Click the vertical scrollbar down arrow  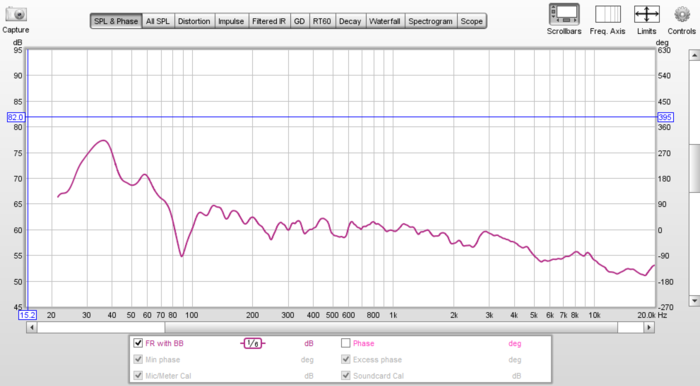coord(694,301)
